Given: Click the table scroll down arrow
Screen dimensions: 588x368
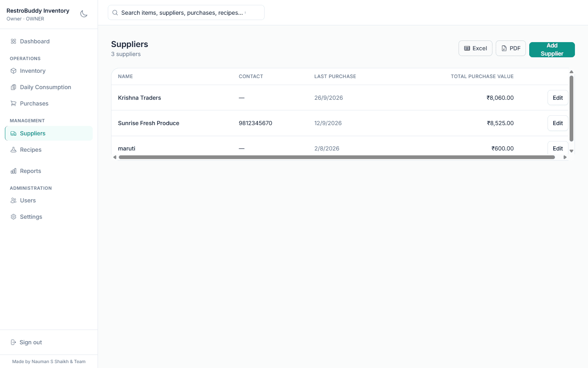Looking at the screenshot, I should click(572, 151).
